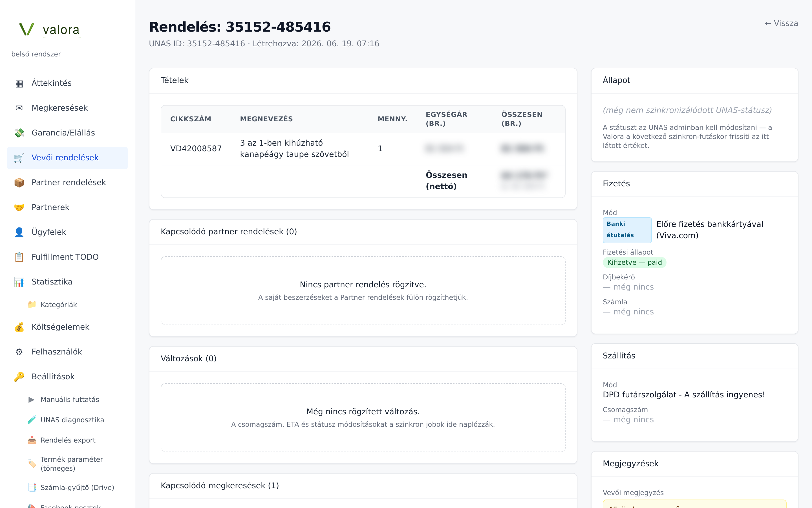Click the Kapcsolódó megkeresések (1) heading

(x=220, y=485)
